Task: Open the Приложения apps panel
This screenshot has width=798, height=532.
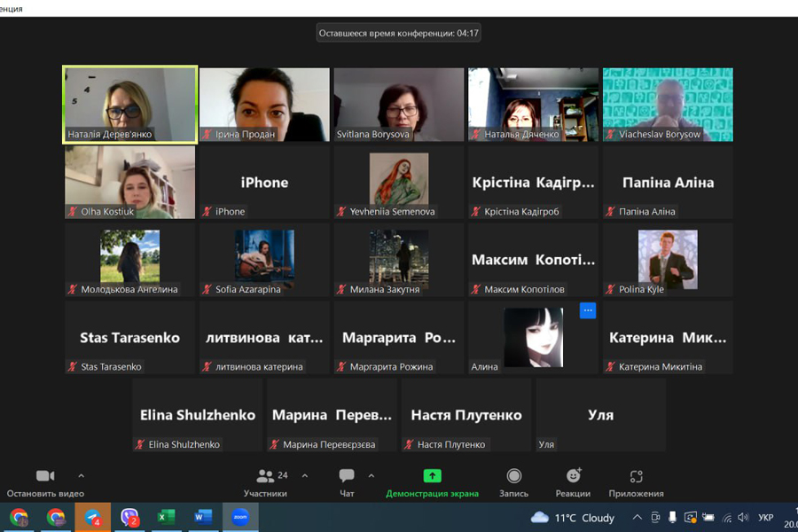Action: (x=636, y=477)
